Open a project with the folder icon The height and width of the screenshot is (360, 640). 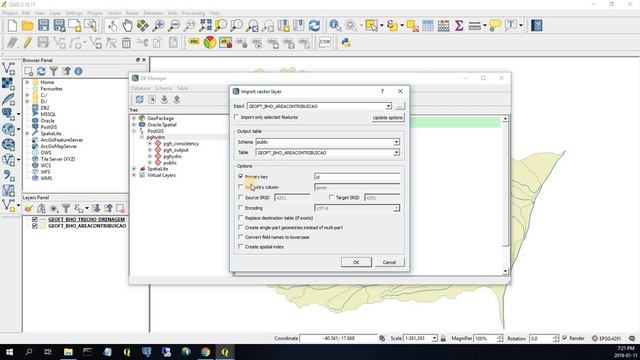point(28,26)
